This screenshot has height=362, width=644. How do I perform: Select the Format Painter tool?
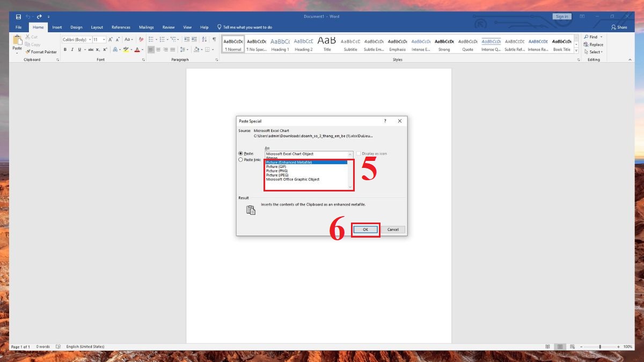(x=41, y=52)
